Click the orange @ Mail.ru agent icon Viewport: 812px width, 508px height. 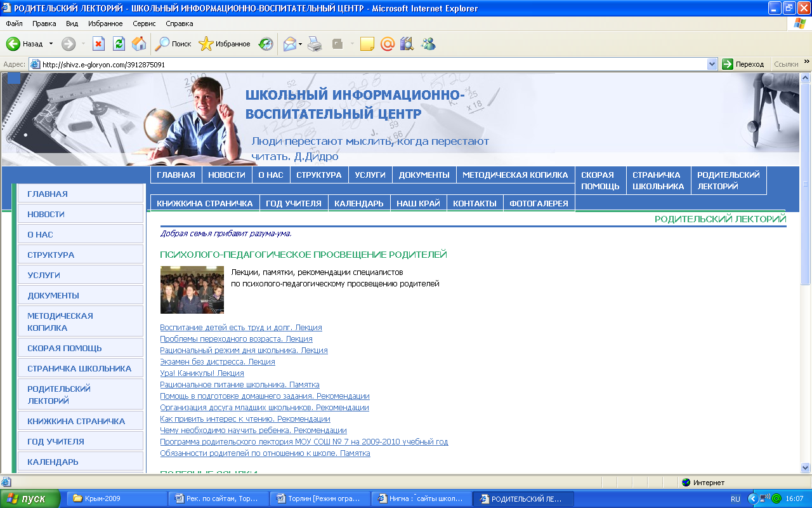(x=387, y=44)
